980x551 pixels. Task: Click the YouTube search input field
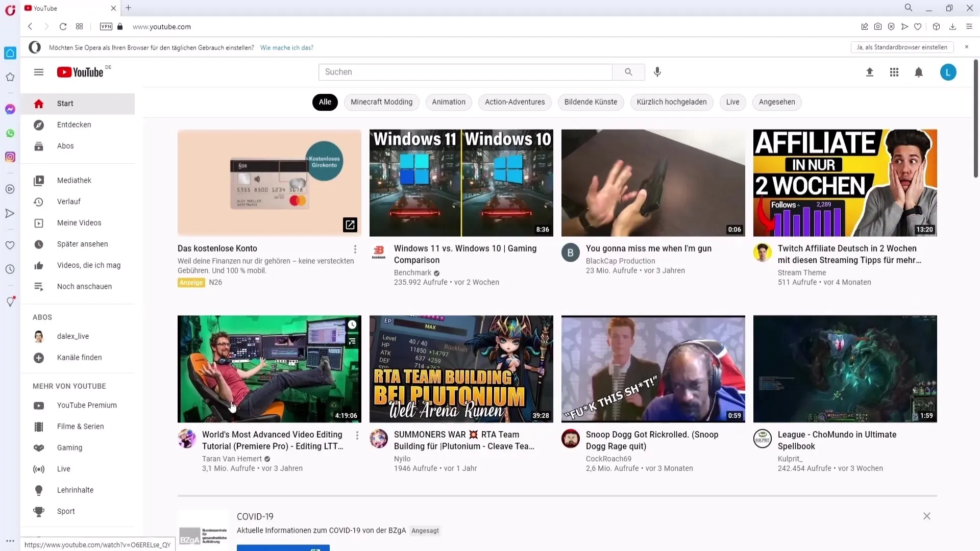[x=466, y=72]
